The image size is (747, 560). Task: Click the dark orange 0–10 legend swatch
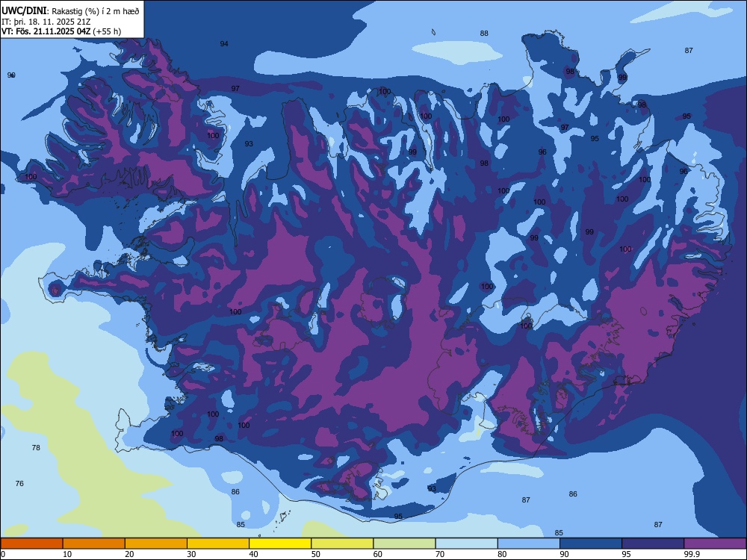(x=31, y=544)
